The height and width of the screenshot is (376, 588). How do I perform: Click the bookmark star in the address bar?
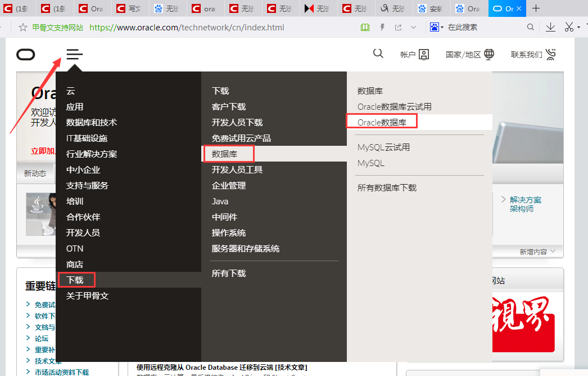coord(22,26)
